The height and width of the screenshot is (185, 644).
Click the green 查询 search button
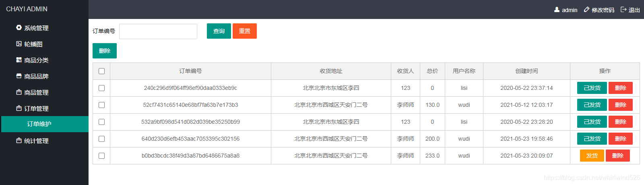219,31
